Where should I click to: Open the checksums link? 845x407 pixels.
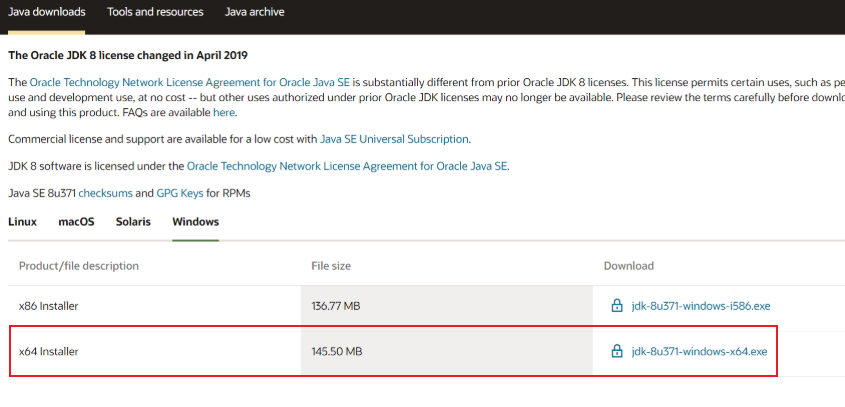(106, 194)
